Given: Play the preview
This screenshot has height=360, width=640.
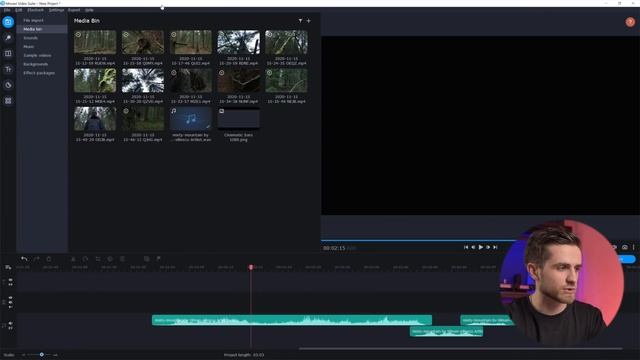Looking at the screenshot, I should tap(480, 247).
